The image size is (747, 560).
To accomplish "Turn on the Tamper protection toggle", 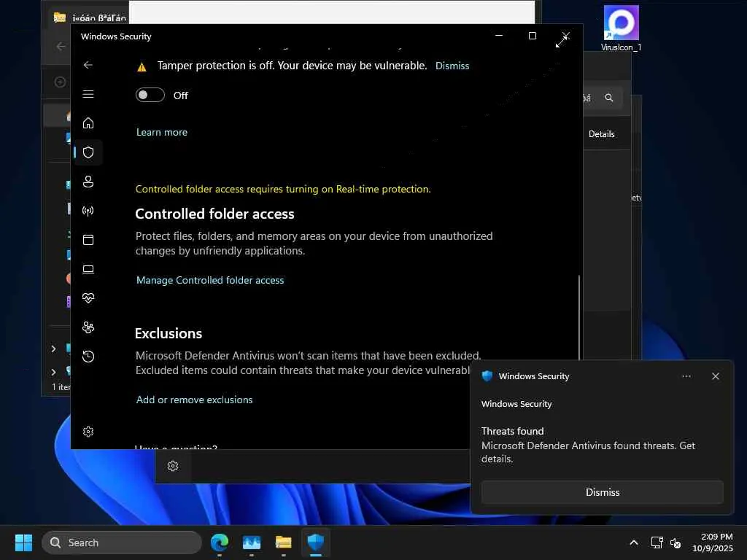I will pos(150,96).
